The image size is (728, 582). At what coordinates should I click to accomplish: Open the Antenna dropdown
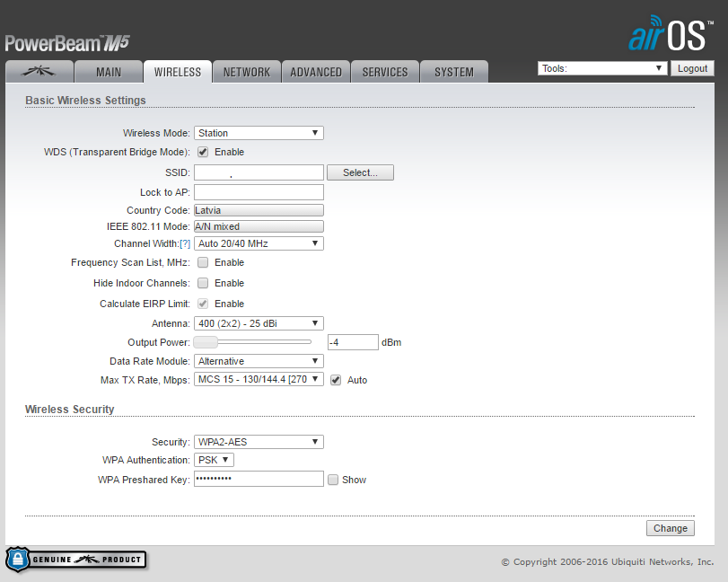[259, 323]
